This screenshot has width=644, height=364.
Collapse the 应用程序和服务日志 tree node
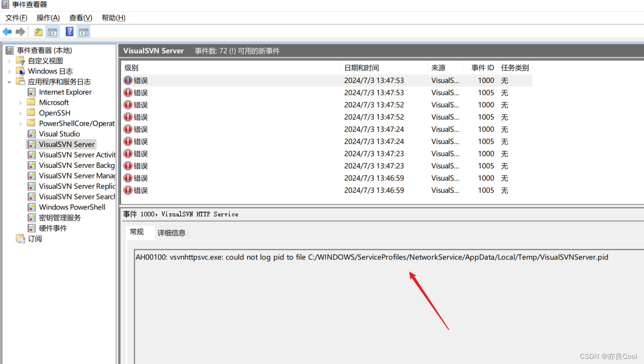[x=9, y=82]
